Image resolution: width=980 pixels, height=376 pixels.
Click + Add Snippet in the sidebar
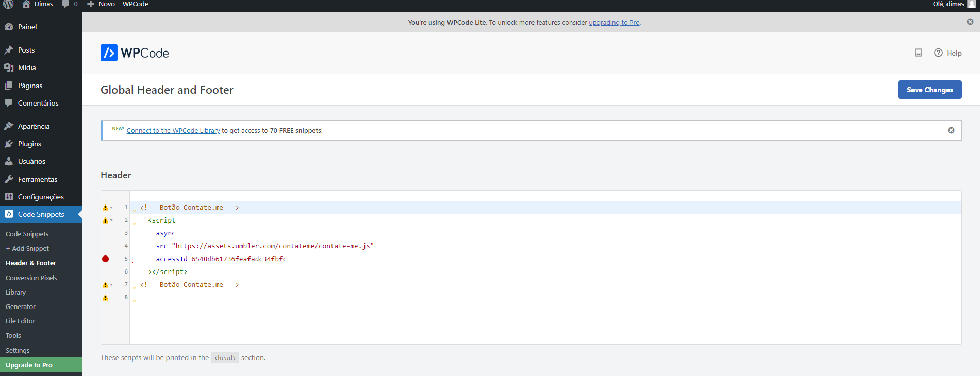27,248
